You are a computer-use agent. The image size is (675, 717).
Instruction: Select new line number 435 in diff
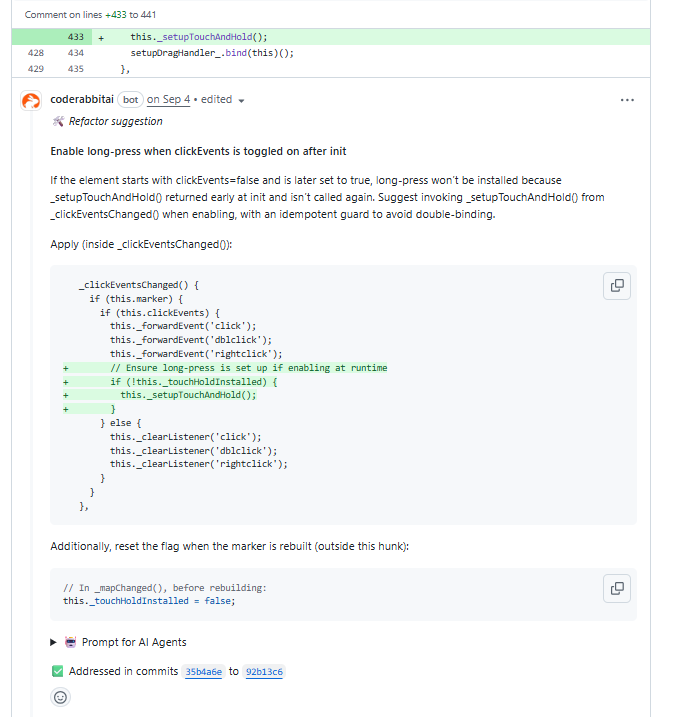click(76, 69)
